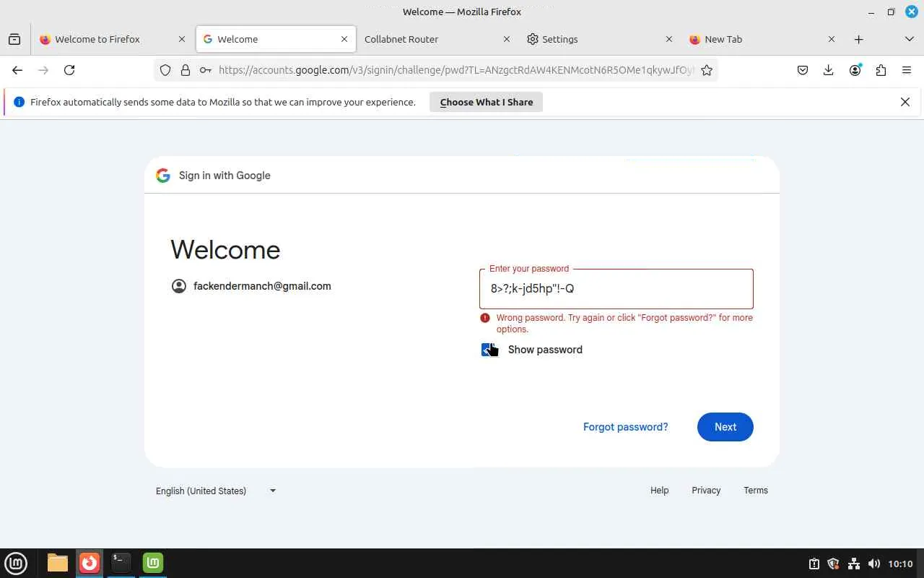Open tracking protection shield in address bar
The height and width of the screenshot is (578, 924).
(x=165, y=70)
